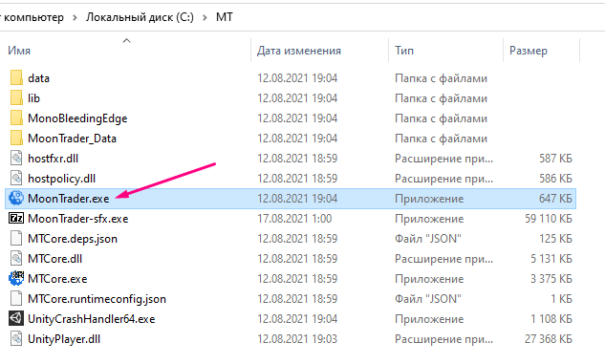The height and width of the screenshot is (364, 605).
Task: Click the MT breadcrumb segment
Action: [225, 17]
